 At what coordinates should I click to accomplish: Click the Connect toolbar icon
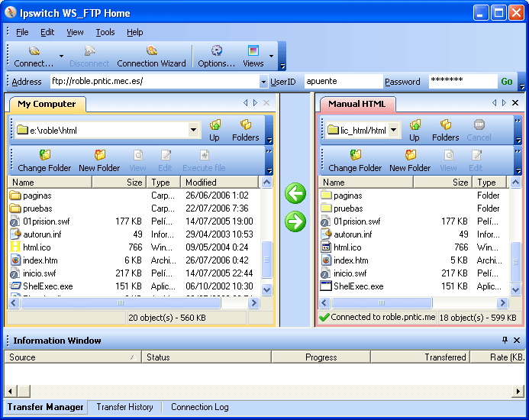[x=34, y=51]
